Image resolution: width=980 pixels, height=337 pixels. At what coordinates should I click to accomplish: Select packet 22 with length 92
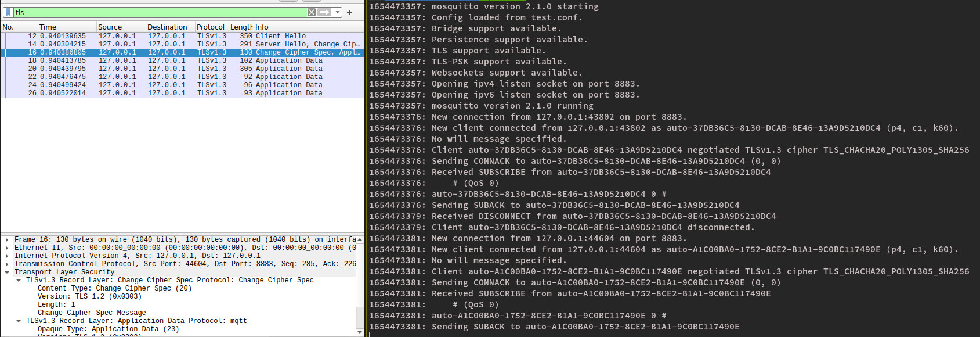182,77
